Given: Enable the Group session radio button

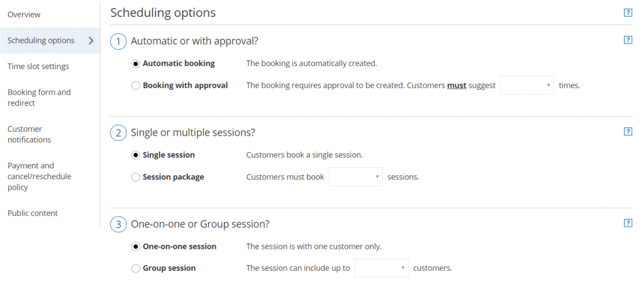Looking at the screenshot, I should click(136, 268).
